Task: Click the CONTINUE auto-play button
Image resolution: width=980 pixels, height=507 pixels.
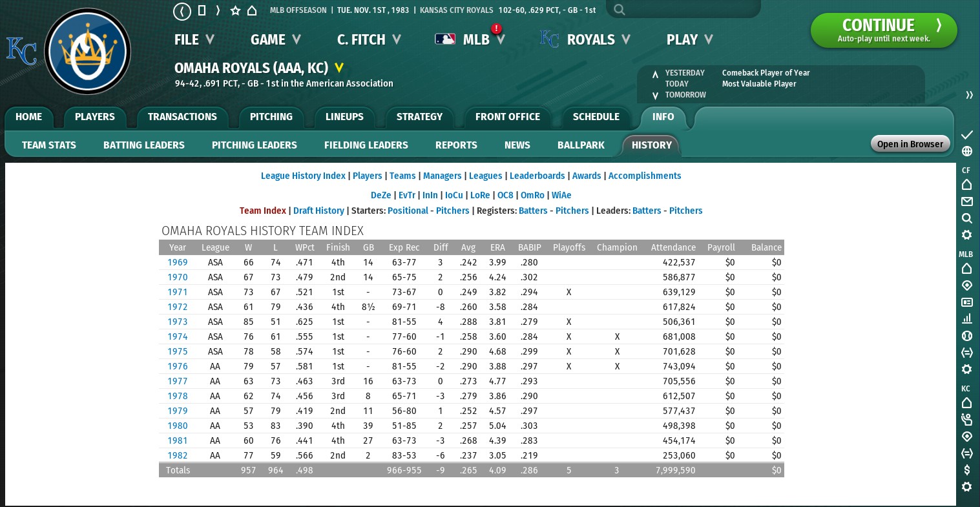Action: point(884,30)
